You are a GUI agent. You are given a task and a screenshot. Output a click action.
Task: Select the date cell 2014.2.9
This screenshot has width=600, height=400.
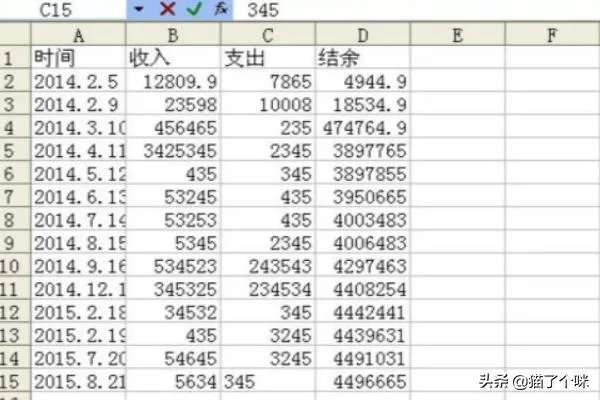pyautogui.click(x=78, y=103)
